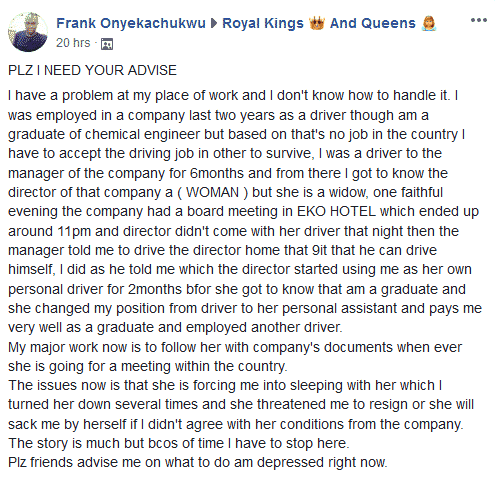Screen dimensions: 495x482
Task: Open Frank Onyekachukwu's profile picture
Action: (28, 32)
